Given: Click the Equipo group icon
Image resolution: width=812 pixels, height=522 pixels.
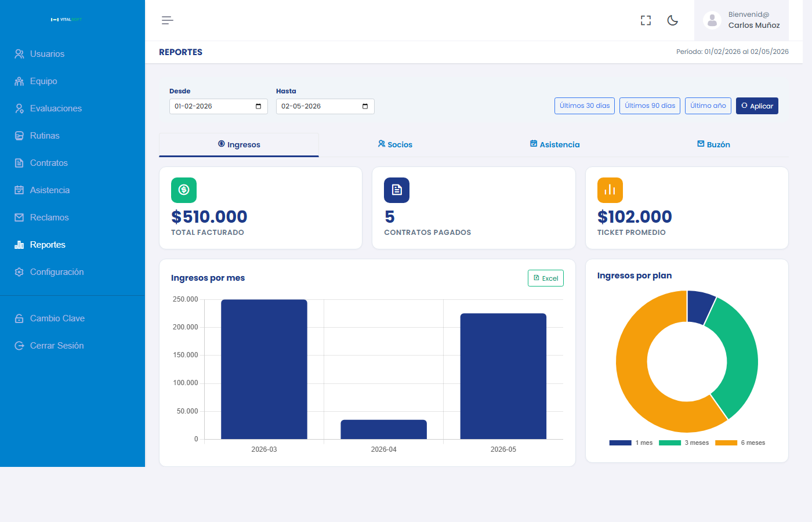Looking at the screenshot, I should [19, 81].
